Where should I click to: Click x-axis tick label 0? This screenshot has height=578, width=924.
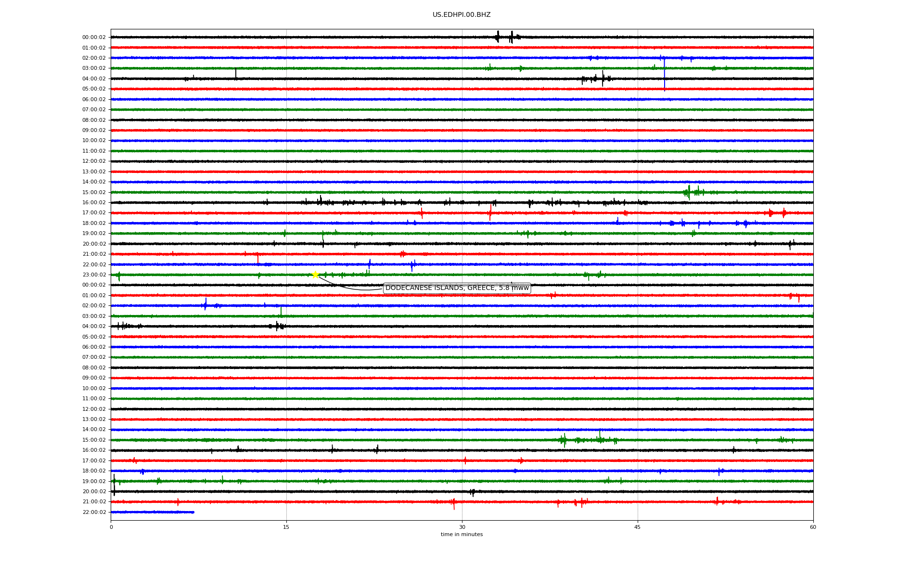click(111, 527)
